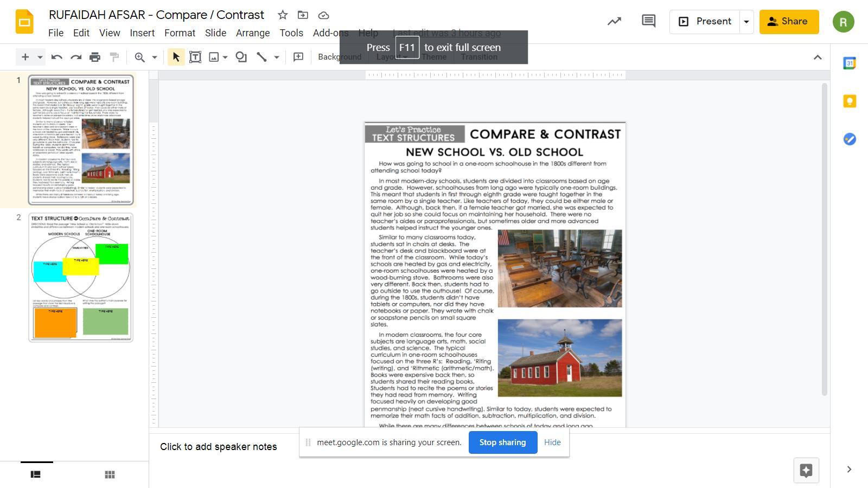Open the Arrange menu

tap(252, 33)
